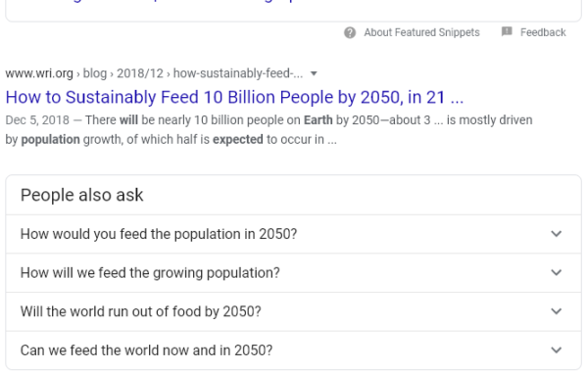
Task: Click the www.wri.org breadcrumb URL
Action: pyautogui.click(x=39, y=73)
